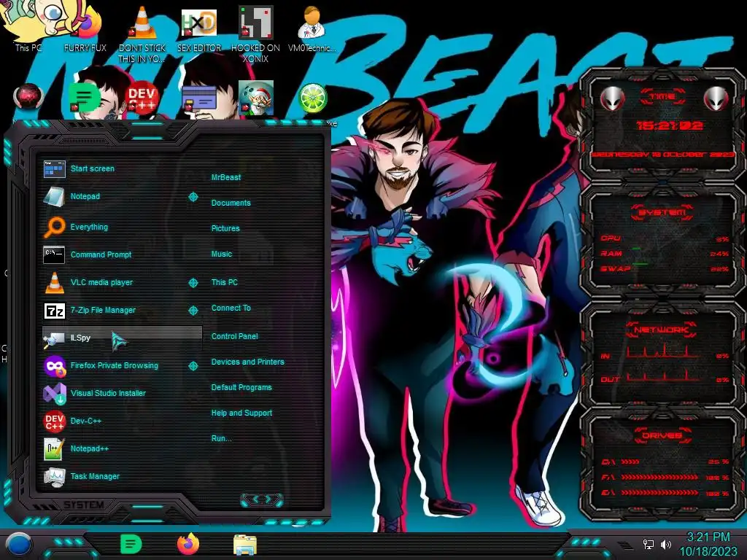Screen dimensions: 747x560
Task: Click the network IN graph
Action: tap(662, 351)
